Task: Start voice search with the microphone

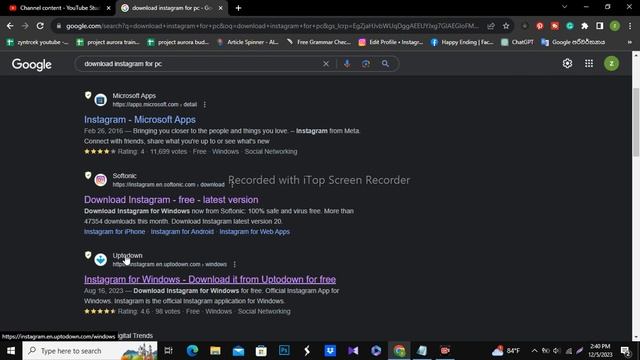Action: tap(347, 64)
